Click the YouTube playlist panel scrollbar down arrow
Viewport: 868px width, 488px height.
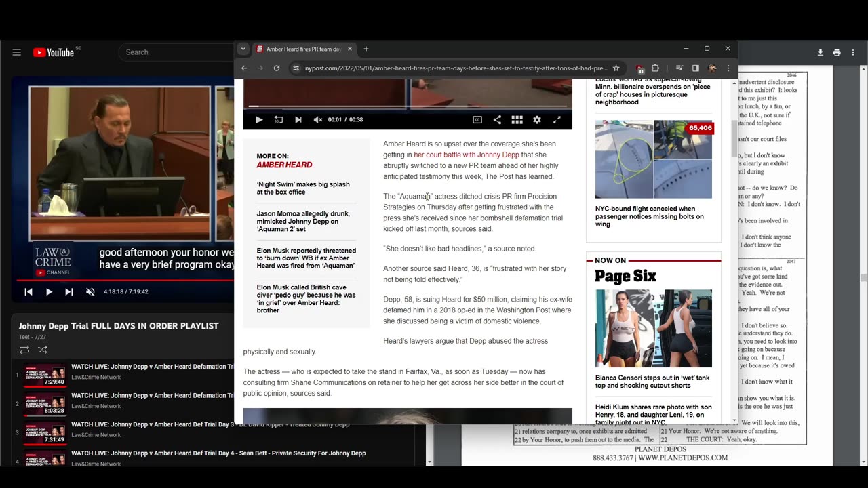(x=429, y=462)
